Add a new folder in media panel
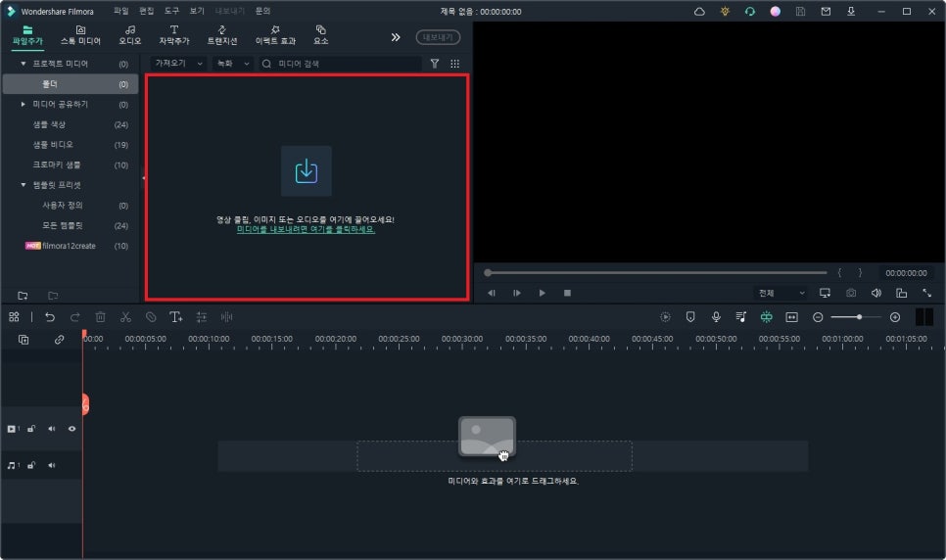946x560 pixels. (23, 295)
